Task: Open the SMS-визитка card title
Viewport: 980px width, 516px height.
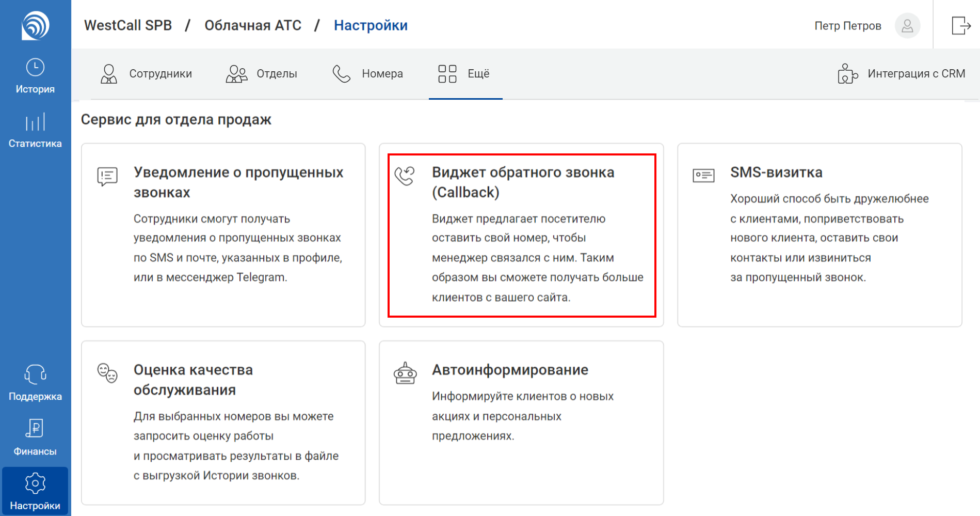Action: [x=776, y=173]
